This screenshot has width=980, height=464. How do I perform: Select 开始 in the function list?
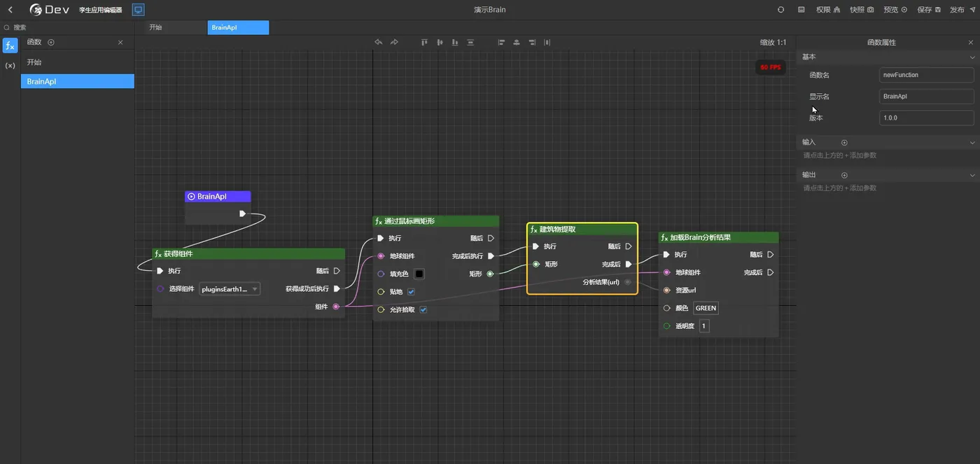click(78, 62)
